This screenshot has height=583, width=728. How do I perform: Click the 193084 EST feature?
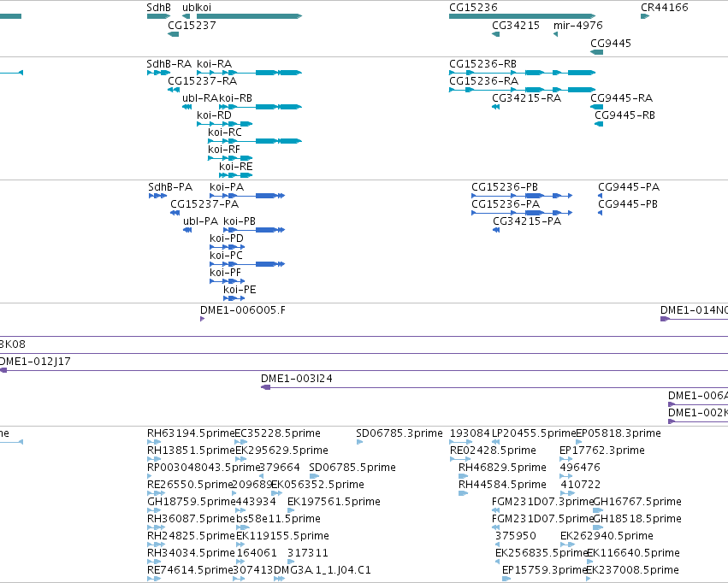pos(461,442)
